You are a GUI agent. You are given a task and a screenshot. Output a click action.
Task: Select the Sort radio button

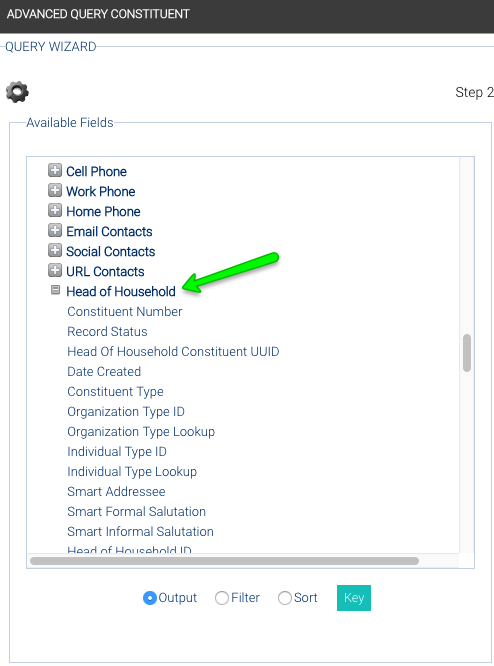click(x=285, y=598)
